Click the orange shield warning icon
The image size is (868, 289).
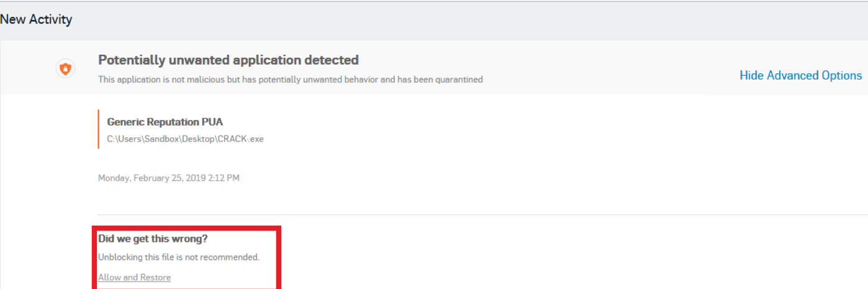click(x=65, y=69)
